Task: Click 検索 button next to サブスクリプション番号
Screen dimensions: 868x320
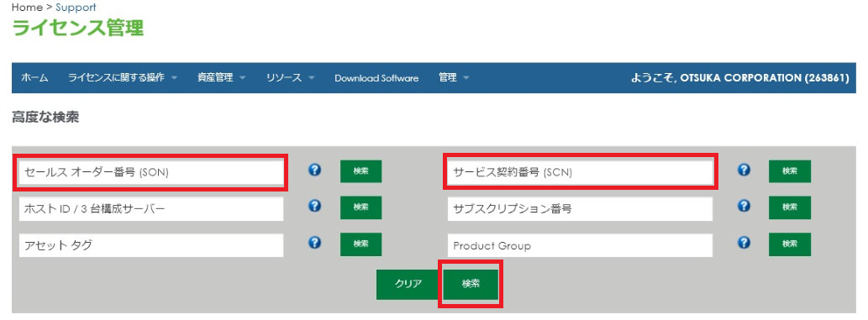Action: (789, 207)
